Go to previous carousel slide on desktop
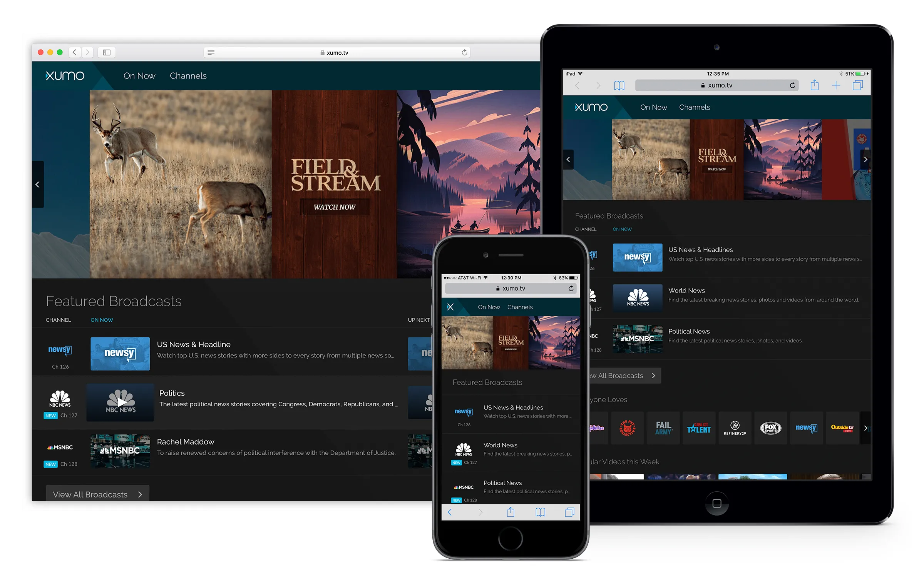The width and height of the screenshot is (924, 571). (38, 184)
